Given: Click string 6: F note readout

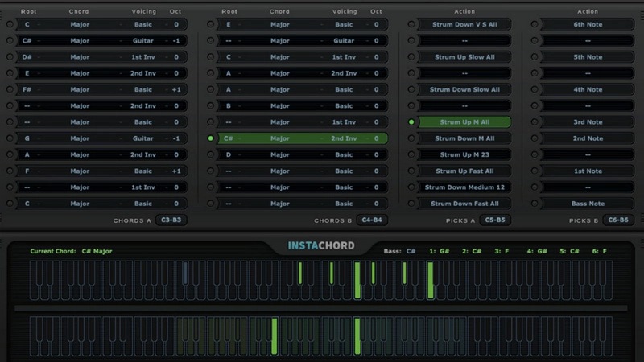Looking at the screenshot, I should click(x=599, y=251).
